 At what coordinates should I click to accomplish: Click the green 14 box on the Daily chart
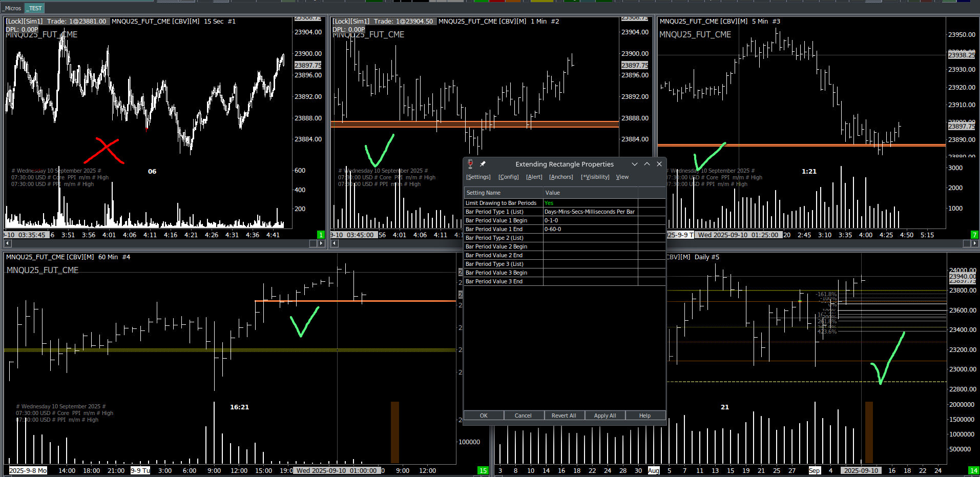[x=973, y=470]
